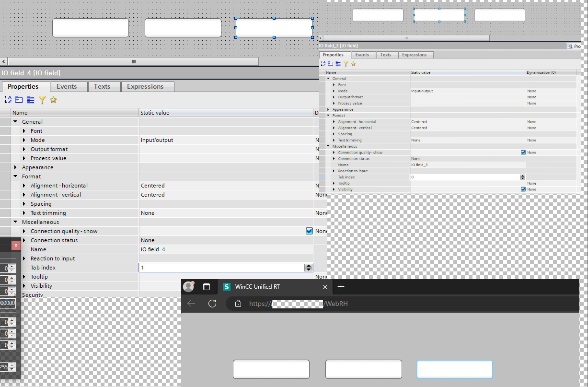588x387 pixels.
Task: Expand the Appearance group in IO field_4 panel
Action: click(x=16, y=167)
